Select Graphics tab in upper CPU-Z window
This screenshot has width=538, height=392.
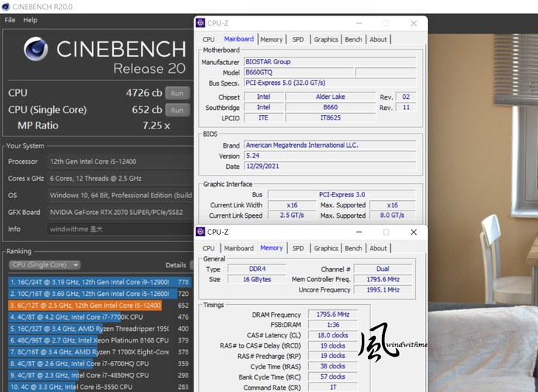tap(325, 39)
